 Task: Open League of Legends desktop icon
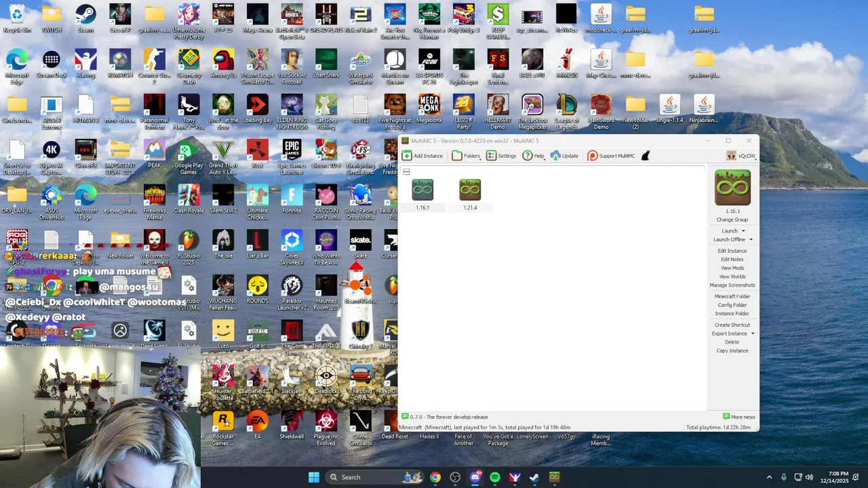click(566, 112)
